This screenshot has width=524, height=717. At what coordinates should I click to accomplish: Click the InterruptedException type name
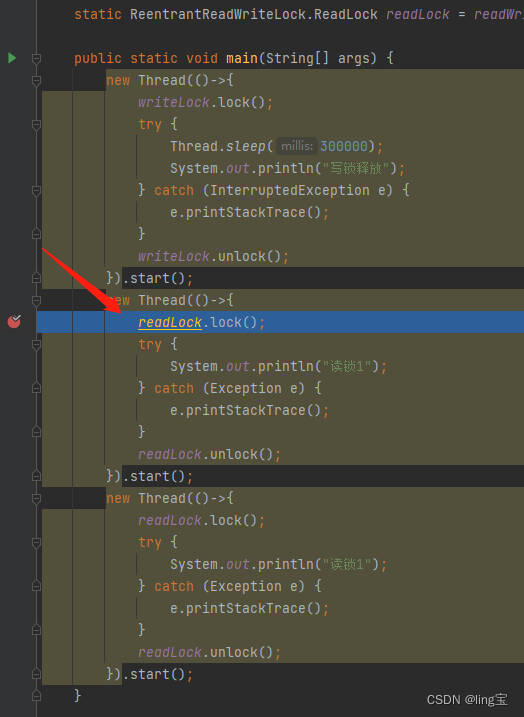point(289,190)
